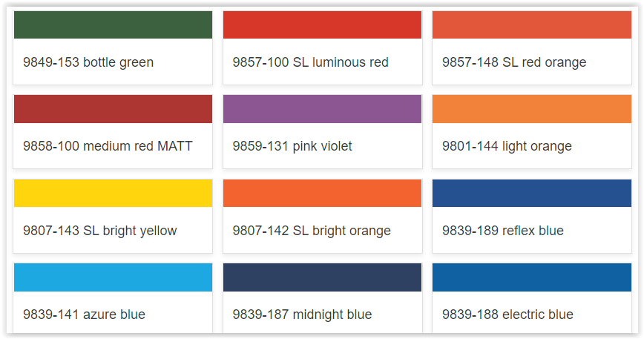Select the bright orange color bar
The image size is (644, 339).
pyautogui.click(x=322, y=193)
